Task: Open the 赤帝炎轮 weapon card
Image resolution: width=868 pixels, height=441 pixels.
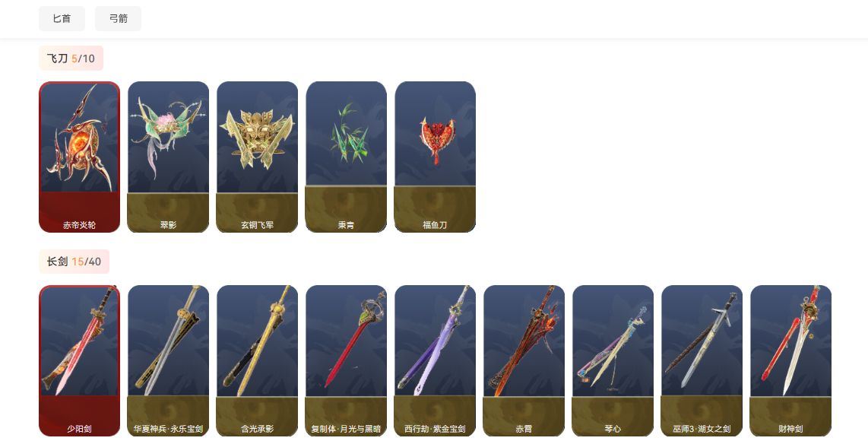Action: (x=79, y=157)
